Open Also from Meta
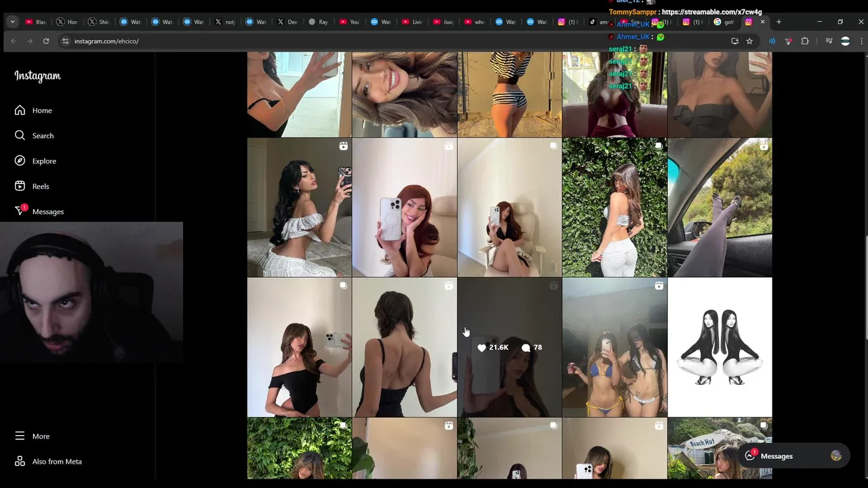The image size is (868, 488). (47, 462)
